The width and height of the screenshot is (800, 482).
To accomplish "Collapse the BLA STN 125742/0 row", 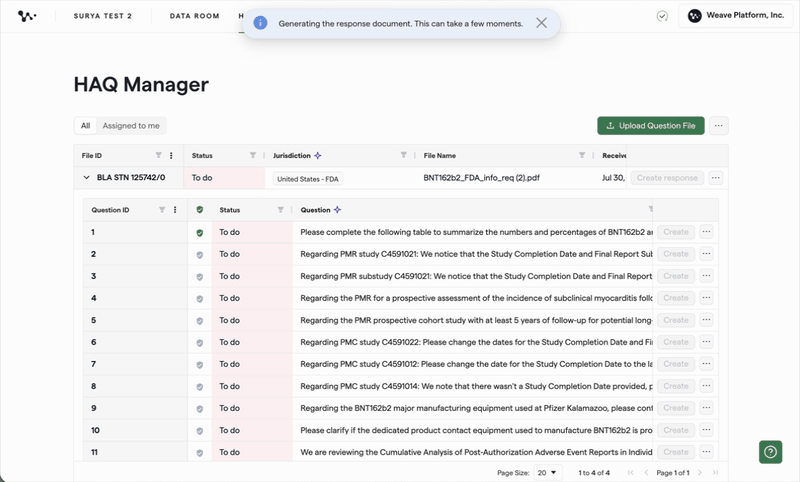I will coord(86,177).
